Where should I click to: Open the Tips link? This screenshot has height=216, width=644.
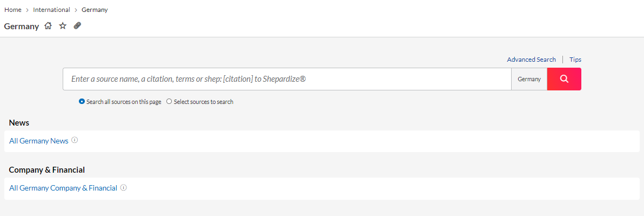(x=575, y=60)
